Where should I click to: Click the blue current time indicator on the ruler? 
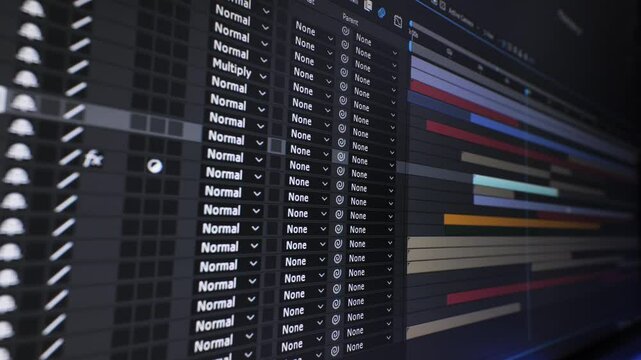coord(527,92)
